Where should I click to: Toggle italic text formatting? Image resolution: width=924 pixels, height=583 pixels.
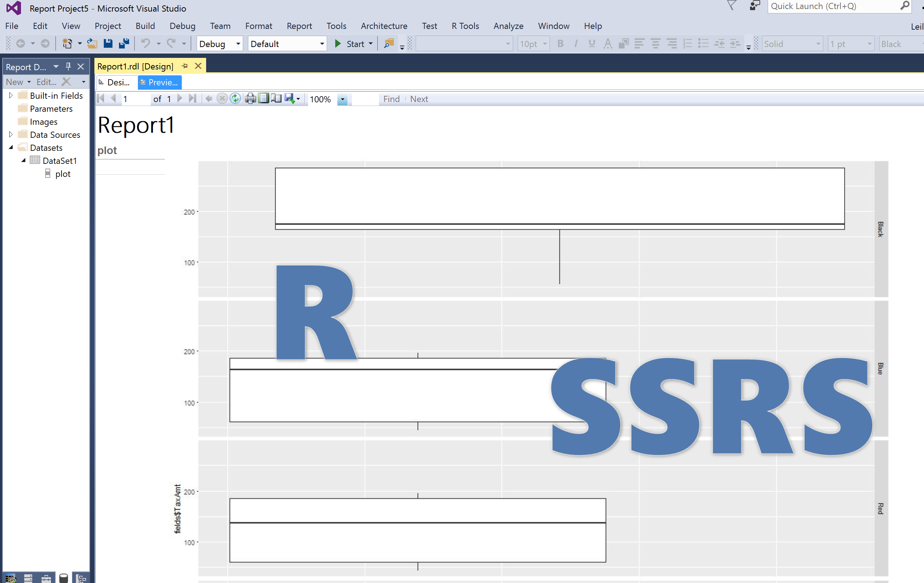576,43
